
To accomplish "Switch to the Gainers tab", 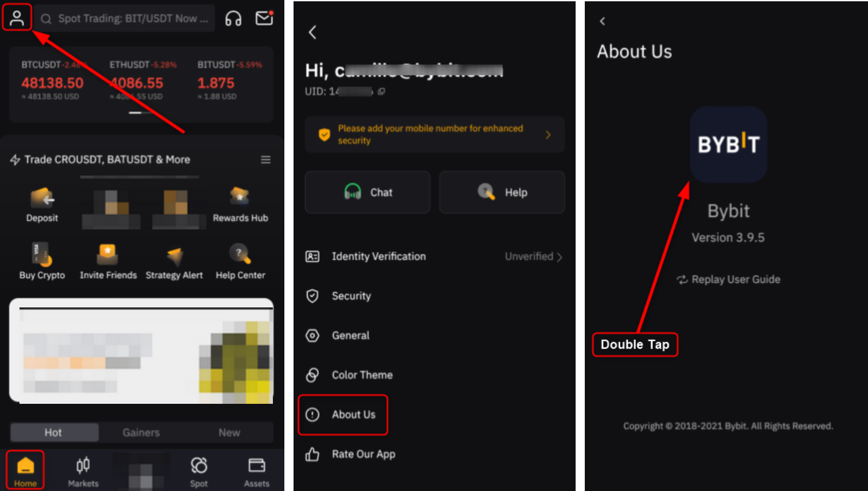I will click(x=141, y=432).
